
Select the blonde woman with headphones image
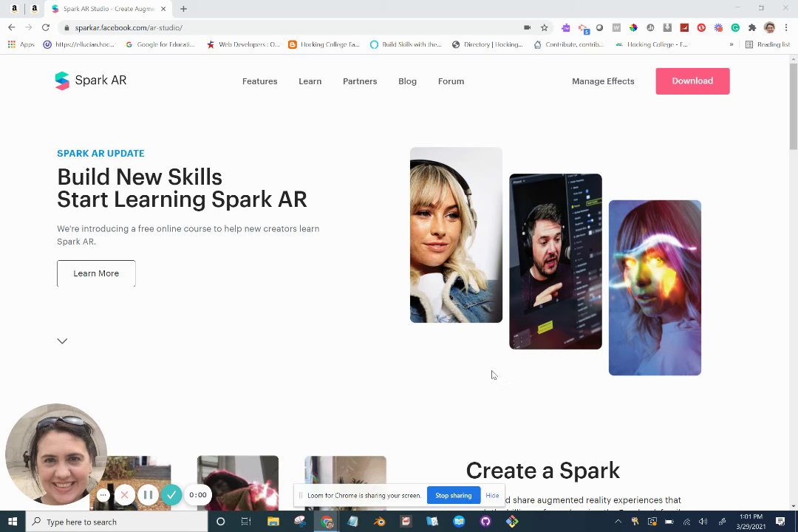456,235
